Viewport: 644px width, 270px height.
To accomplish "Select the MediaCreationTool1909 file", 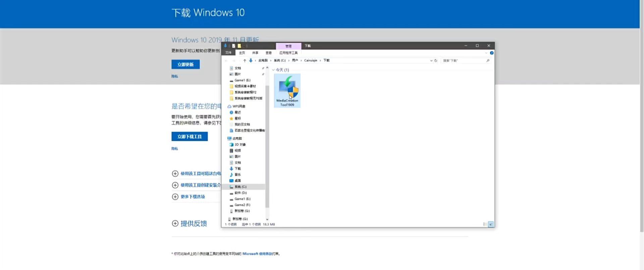I will coord(287,90).
